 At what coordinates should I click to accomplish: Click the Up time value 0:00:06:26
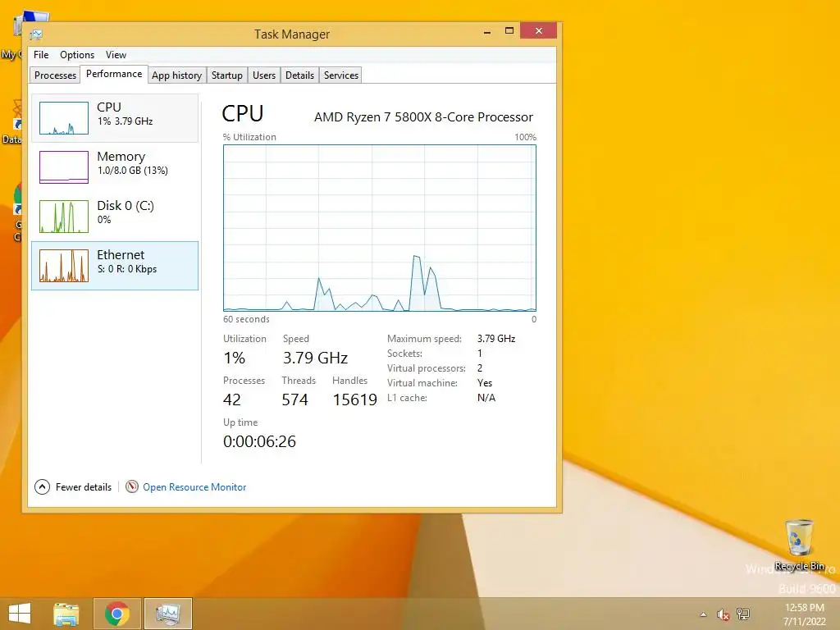259,441
